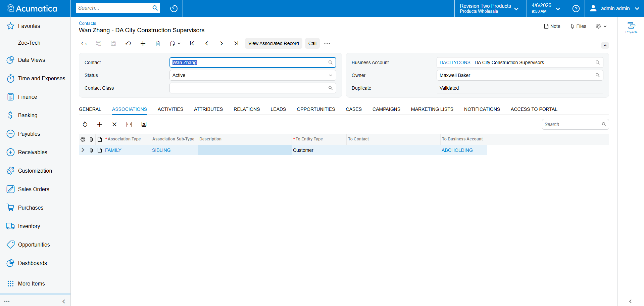Open More Items in the sidebar
The image size is (644, 306).
click(35, 283)
